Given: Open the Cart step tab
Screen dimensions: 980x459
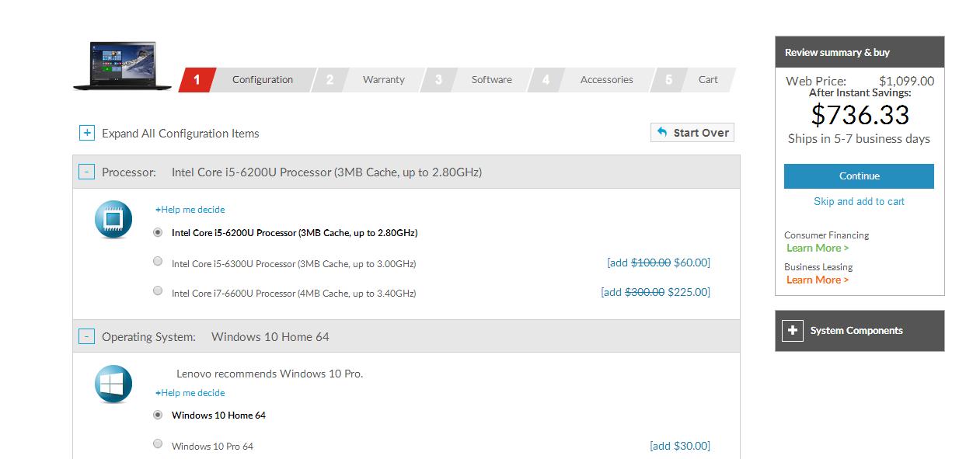Looking at the screenshot, I should point(707,80).
